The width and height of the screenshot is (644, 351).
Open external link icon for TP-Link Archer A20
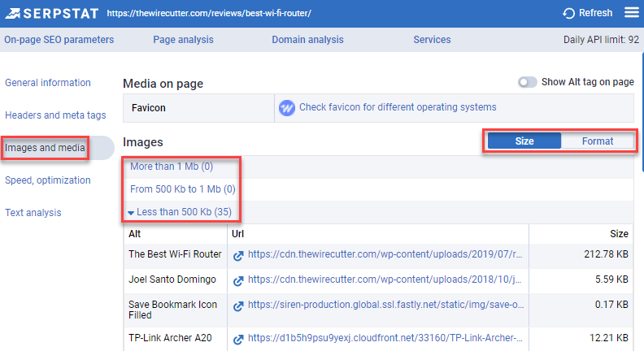[238, 339]
